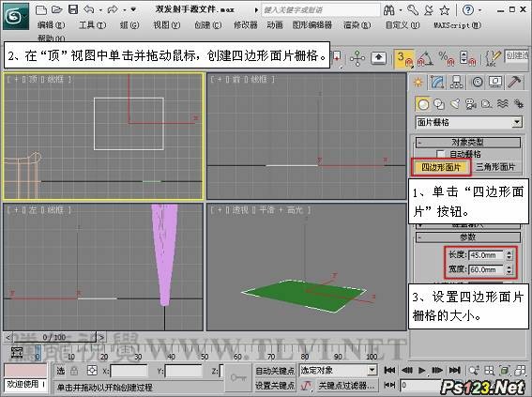The width and height of the screenshot is (532, 397).
Task: Click the 四边形面片 button
Action: coord(441,167)
